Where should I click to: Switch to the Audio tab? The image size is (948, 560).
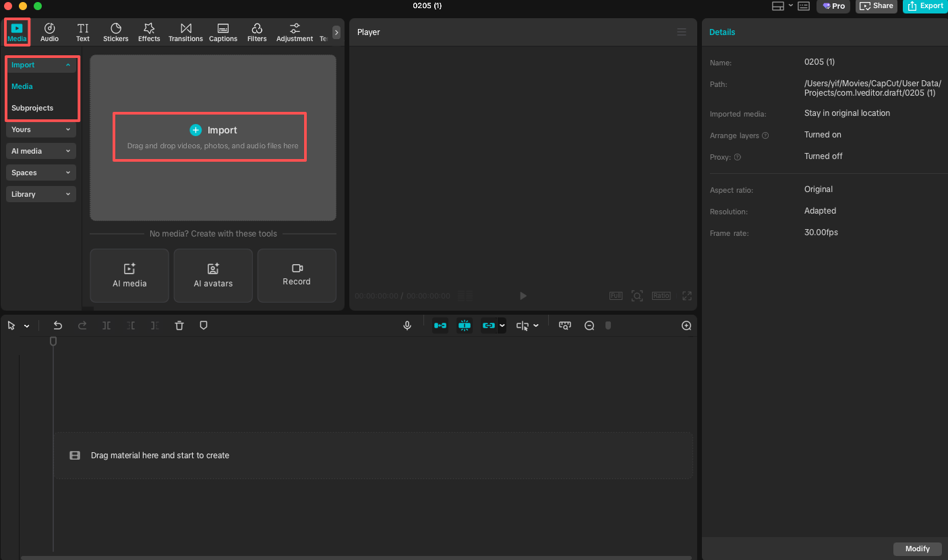pyautogui.click(x=49, y=32)
